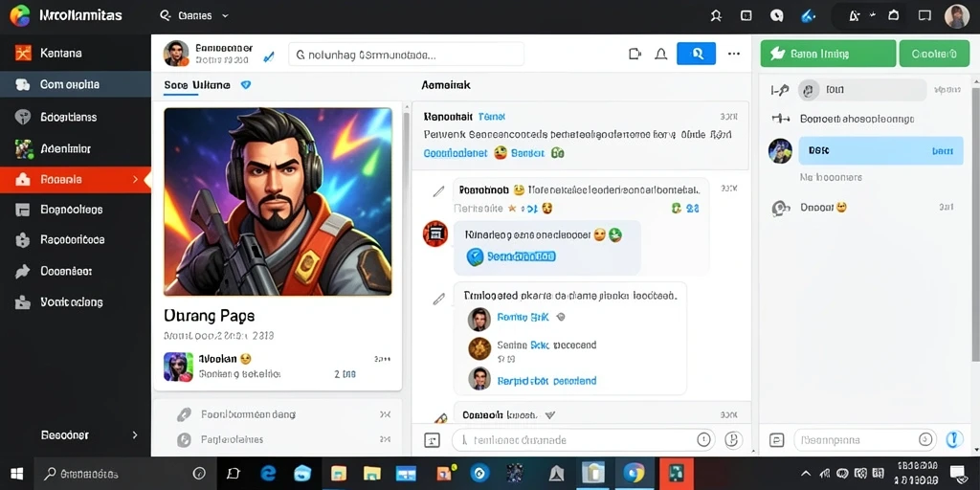This screenshot has height=490, width=980.
Task: Open the home icon in the top bar
Action: [894, 15]
